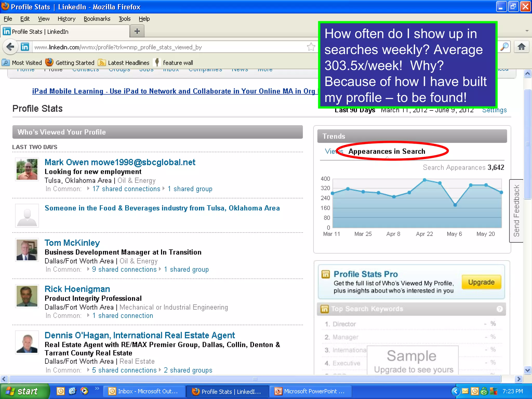Open the Bookmarks menu
Image resolution: width=532 pixels, height=399 pixels.
[97, 19]
